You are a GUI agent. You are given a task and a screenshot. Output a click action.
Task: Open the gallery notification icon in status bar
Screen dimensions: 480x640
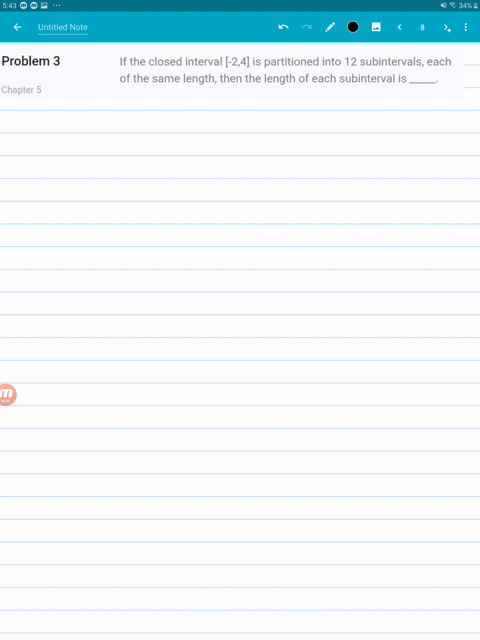point(44,6)
